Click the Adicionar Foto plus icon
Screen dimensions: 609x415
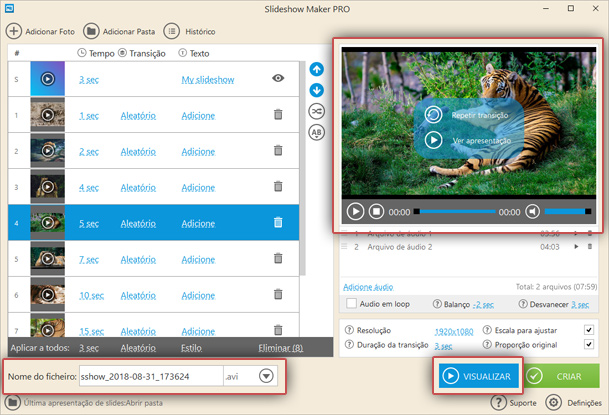14,31
